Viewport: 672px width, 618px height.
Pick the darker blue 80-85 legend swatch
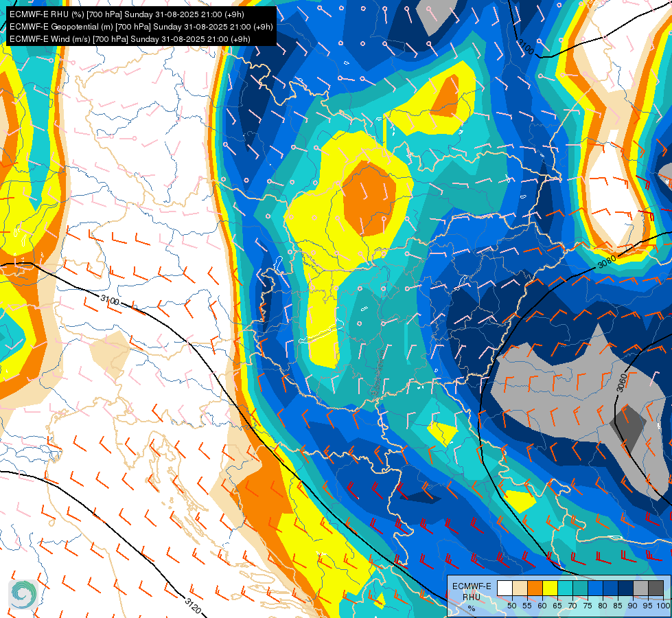(610, 588)
